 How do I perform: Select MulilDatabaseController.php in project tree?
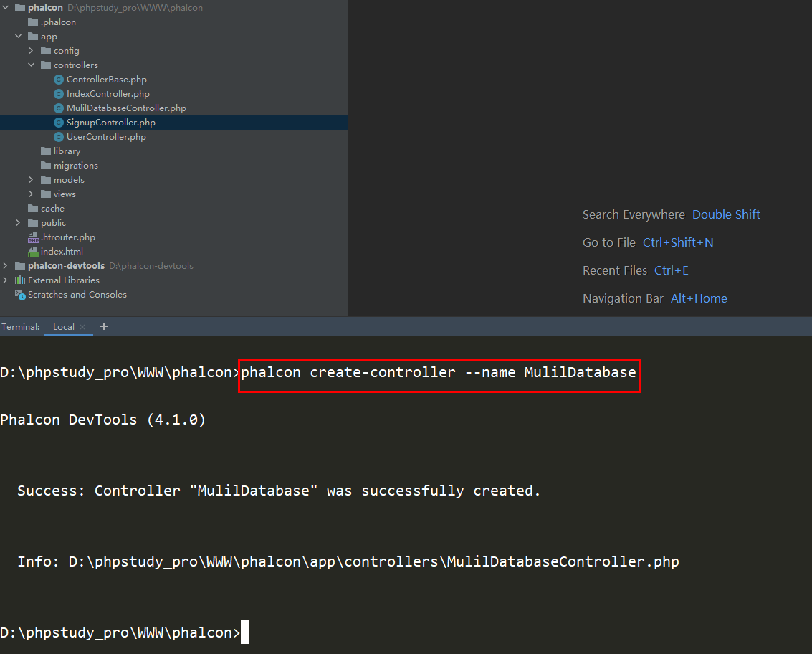coord(126,108)
